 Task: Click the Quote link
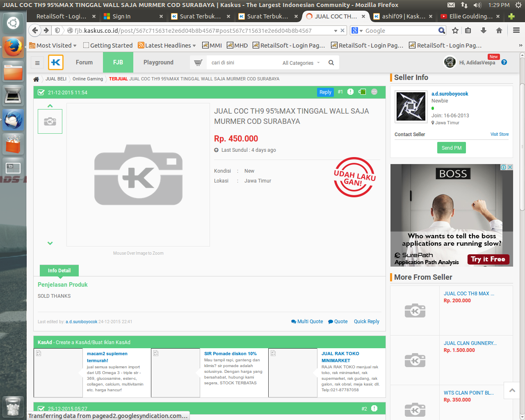click(x=338, y=322)
